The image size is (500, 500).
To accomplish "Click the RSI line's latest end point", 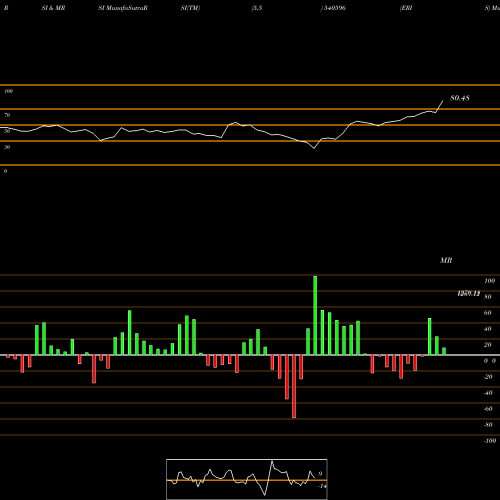I will pos(443,101).
